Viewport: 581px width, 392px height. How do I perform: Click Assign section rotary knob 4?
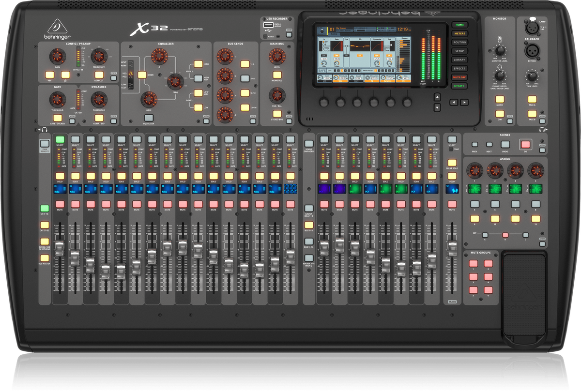pyautogui.click(x=535, y=170)
